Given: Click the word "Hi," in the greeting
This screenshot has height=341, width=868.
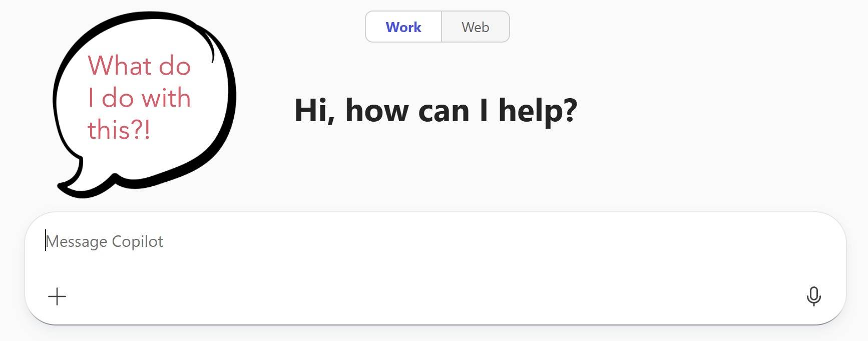Looking at the screenshot, I should [314, 110].
